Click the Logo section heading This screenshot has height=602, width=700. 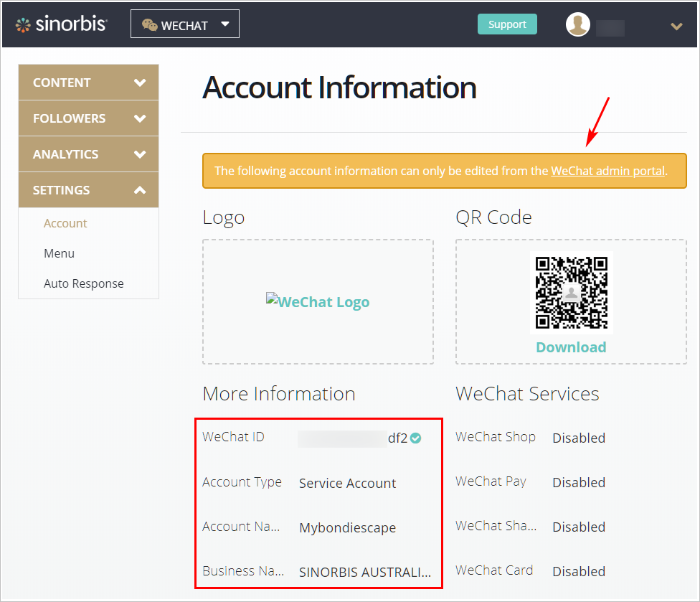click(x=224, y=218)
